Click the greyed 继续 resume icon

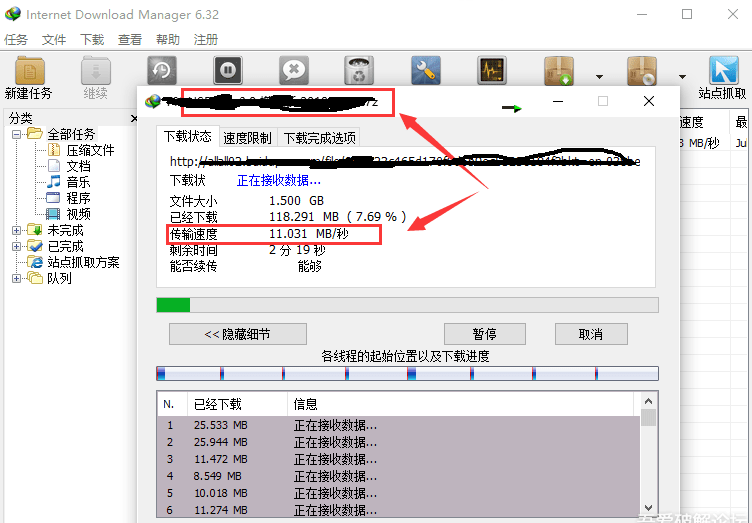[96, 71]
